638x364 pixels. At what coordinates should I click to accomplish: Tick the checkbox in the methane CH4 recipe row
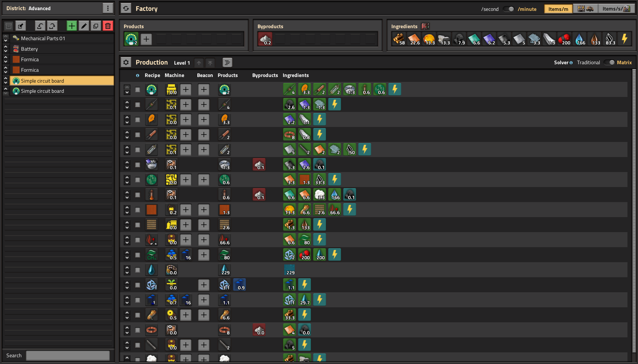(138, 255)
